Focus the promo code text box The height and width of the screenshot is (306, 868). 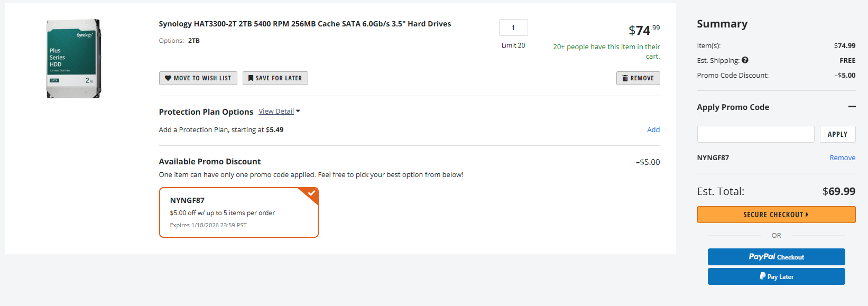(x=755, y=134)
